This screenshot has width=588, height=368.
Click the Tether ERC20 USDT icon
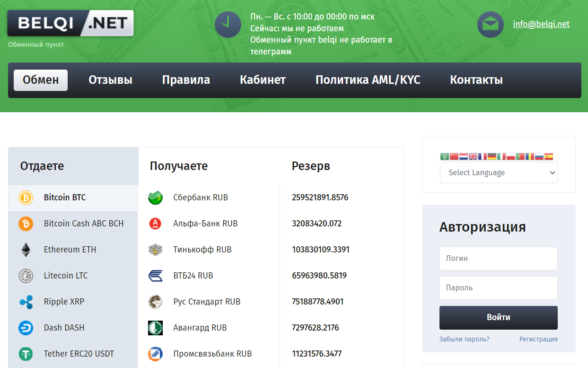tap(26, 354)
